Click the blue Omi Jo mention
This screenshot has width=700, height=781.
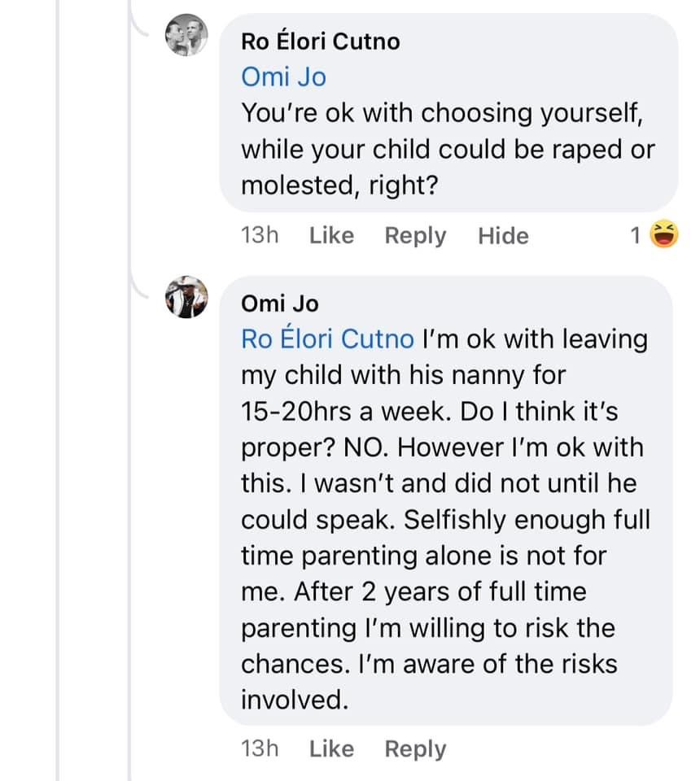[283, 77]
